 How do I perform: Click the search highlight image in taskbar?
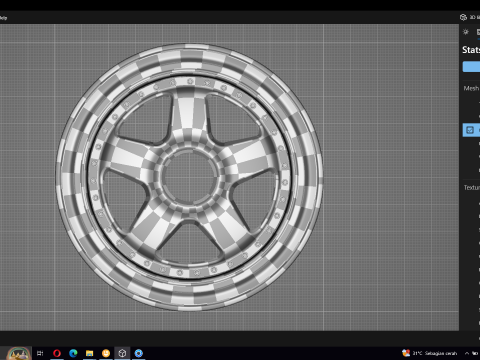tap(19, 353)
